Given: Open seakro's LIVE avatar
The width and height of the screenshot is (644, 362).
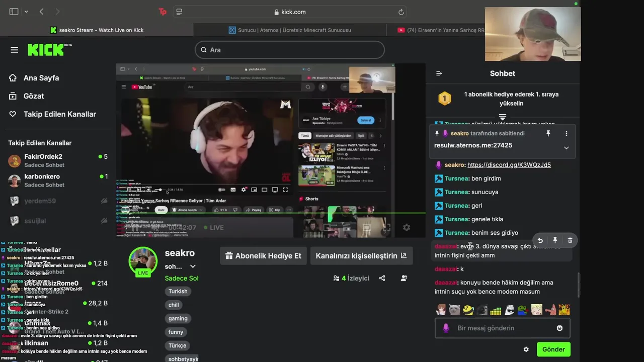Looking at the screenshot, I should click(x=143, y=261).
